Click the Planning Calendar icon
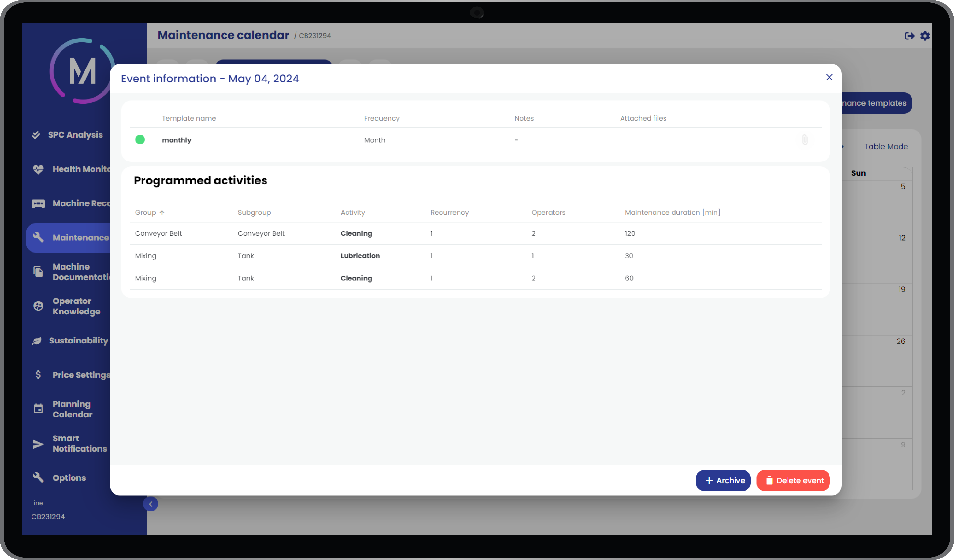This screenshot has width=954, height=560. pyautogui.click(x=38, y=409)
